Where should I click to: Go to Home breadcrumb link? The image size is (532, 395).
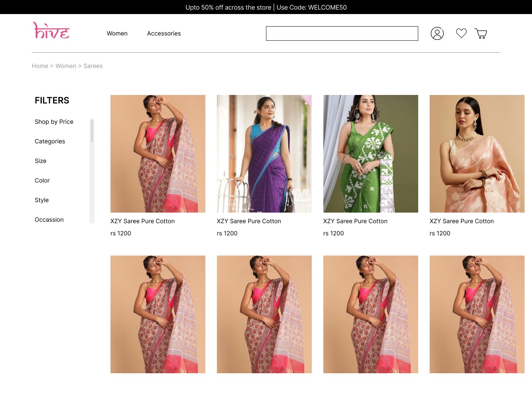point(40,66)
